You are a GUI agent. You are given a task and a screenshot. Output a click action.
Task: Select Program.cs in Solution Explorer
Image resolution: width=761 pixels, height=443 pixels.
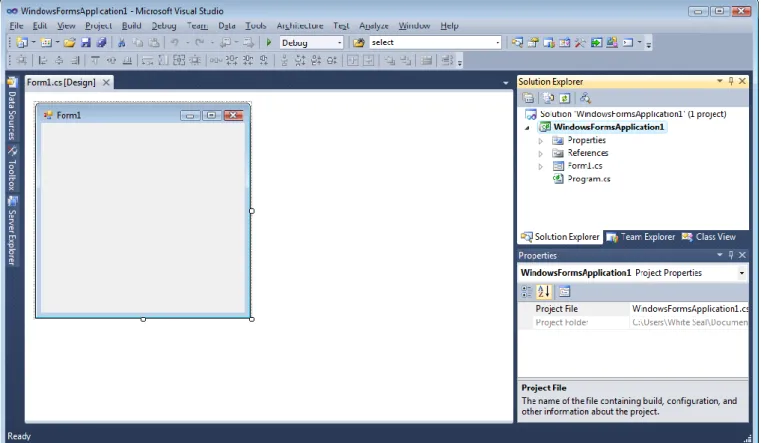point(589,179)
